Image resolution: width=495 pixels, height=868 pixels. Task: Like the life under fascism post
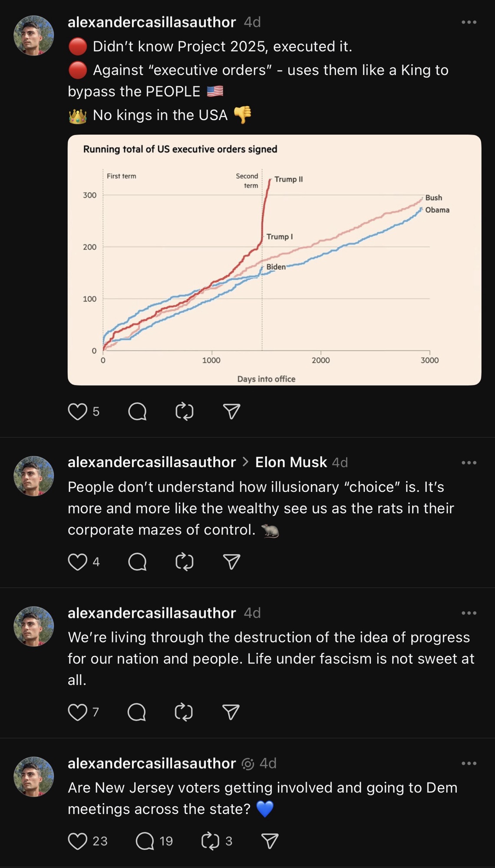coord(78,712)
